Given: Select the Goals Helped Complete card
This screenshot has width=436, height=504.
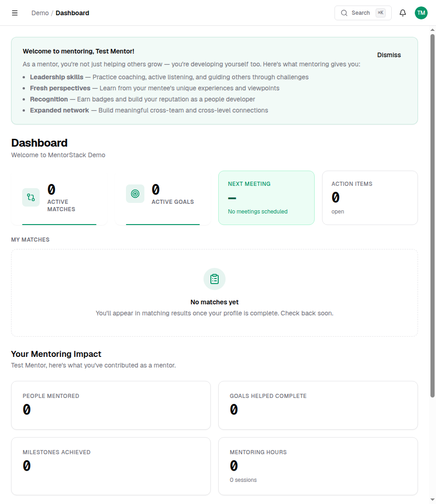Looking at the screenshot, I should pos(317,405).
